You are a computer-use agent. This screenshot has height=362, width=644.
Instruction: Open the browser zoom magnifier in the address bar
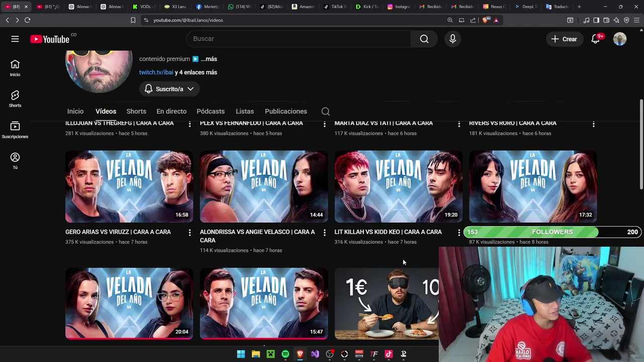point(450,20)
